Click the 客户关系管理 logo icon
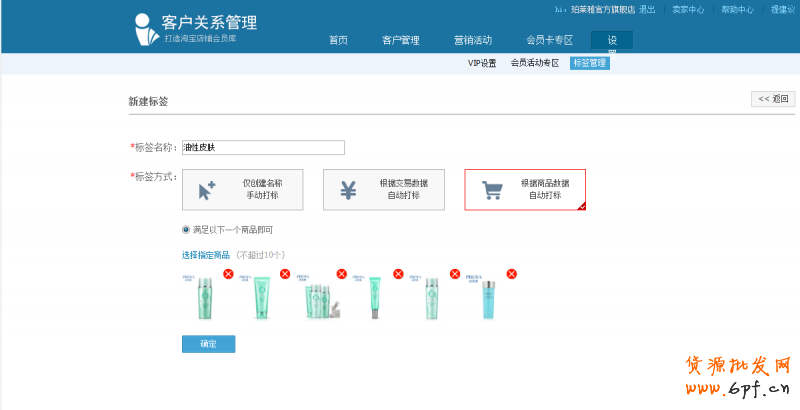 pyautogui.click(x=146, y=30)
